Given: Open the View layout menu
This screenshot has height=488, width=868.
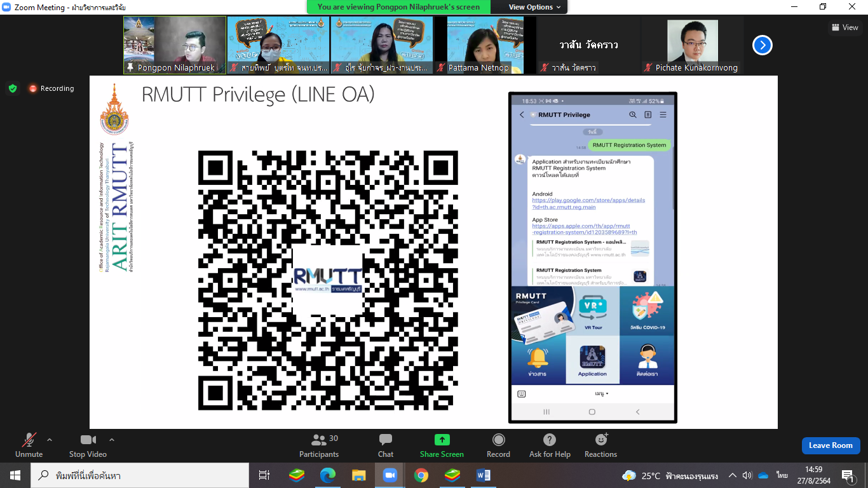Looking at the screenshot, I should tap(845, 27).
